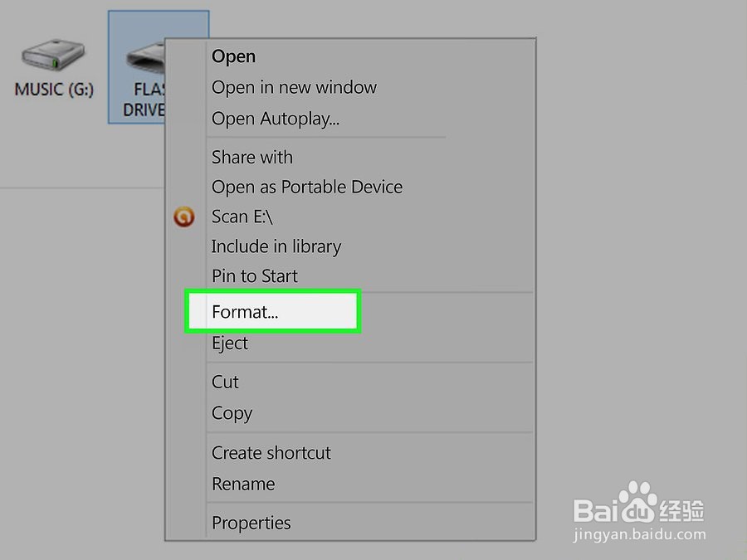Select Format... in the context menu
This screenshot has width=747, height=560.
pyautogui.click(x=245, y=312)
